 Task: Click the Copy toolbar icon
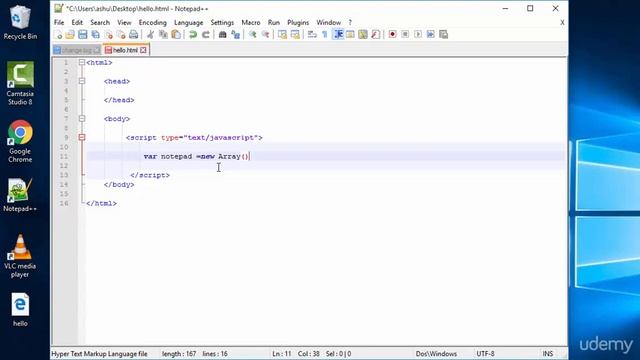click(163, 35)
